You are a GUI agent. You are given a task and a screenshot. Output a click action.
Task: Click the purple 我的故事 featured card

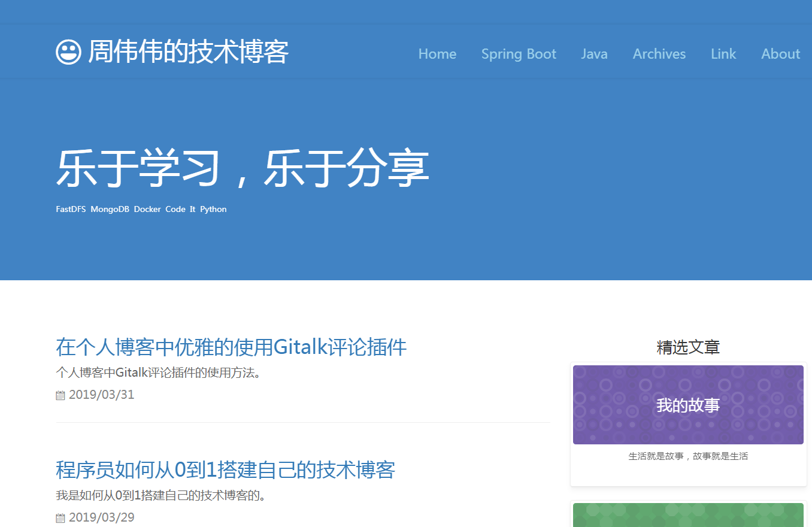(x=688, y=405)
